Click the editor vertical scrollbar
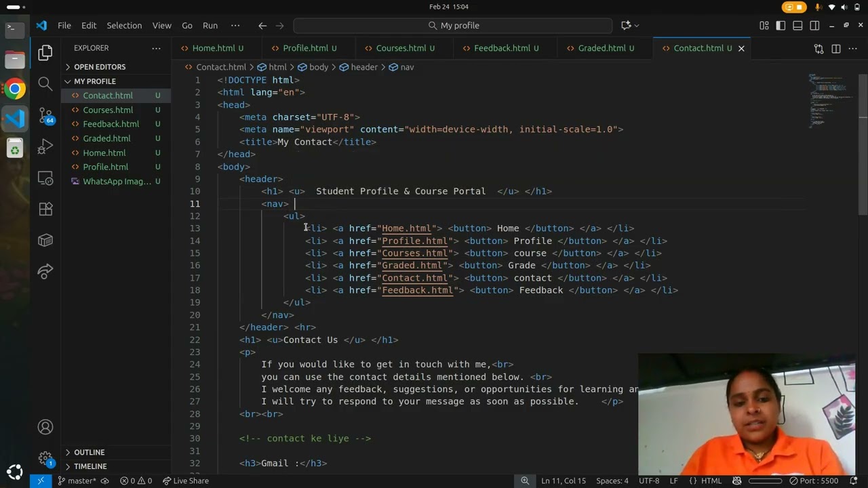The height and width of the screenshot is (488, 868). point(863,145)
